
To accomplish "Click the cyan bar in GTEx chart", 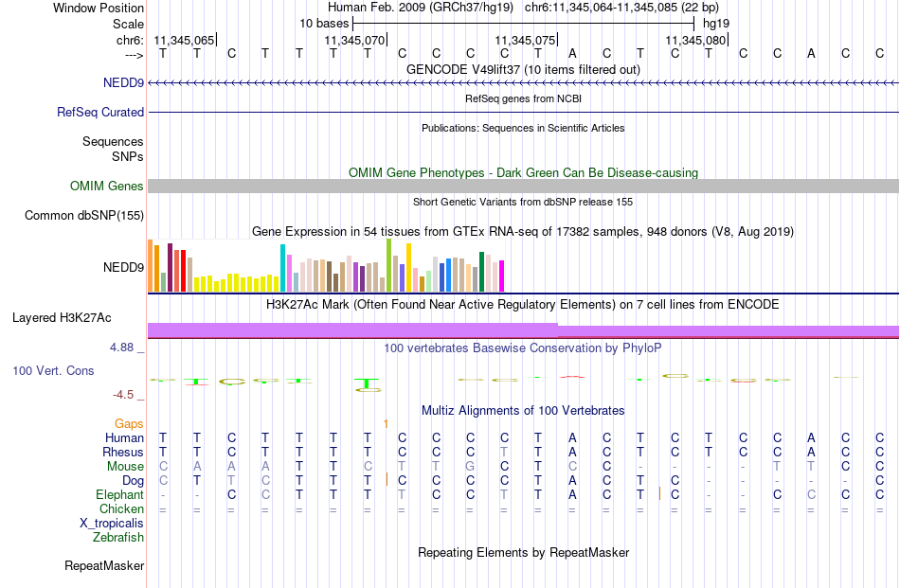I will [282, 268].
